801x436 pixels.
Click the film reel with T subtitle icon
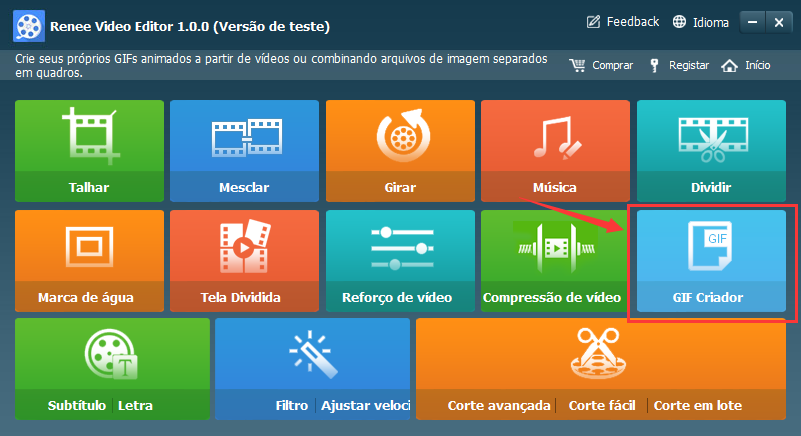111,355
